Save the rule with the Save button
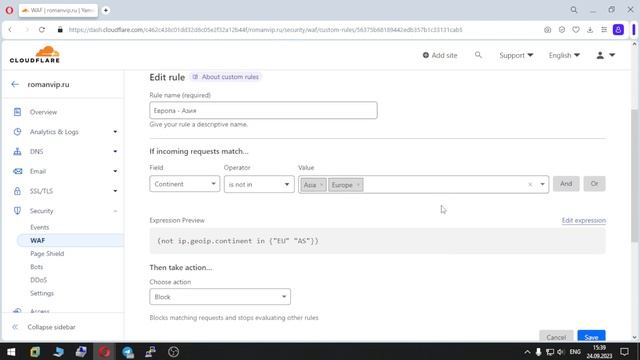Viewport: 640px width, 360px height. 591,337
